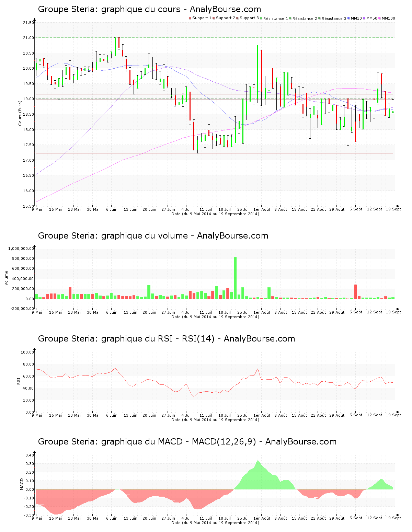
Task: Click '19 Sept' date under price chart
Action: [393, 209]
